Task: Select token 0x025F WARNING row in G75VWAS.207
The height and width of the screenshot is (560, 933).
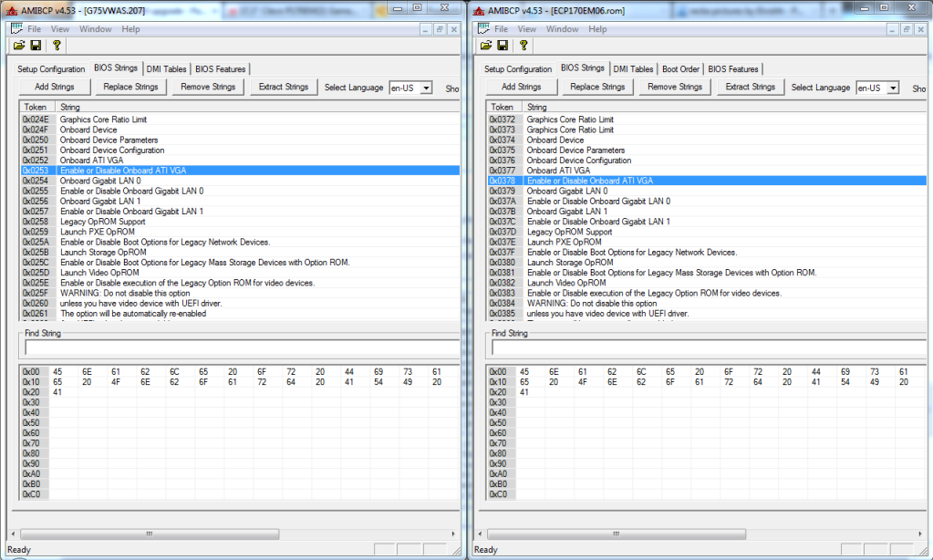Action: (240, 293)
